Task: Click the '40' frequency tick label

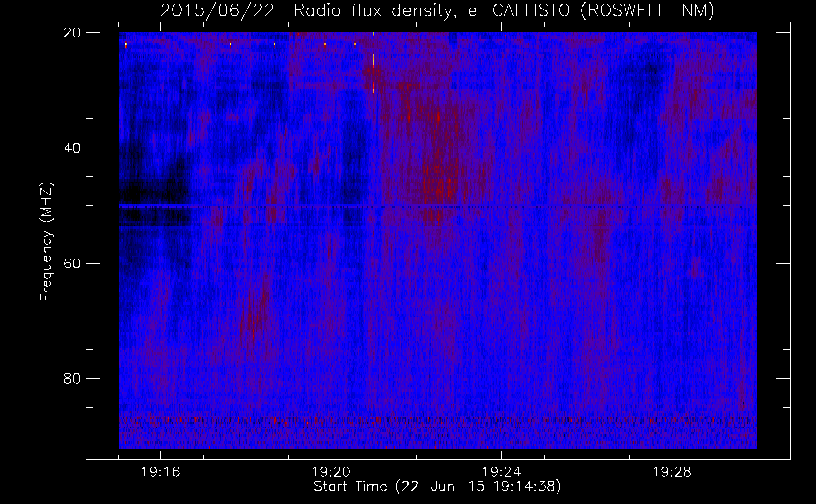Action: pyautogui.click(x=73, y=148)
